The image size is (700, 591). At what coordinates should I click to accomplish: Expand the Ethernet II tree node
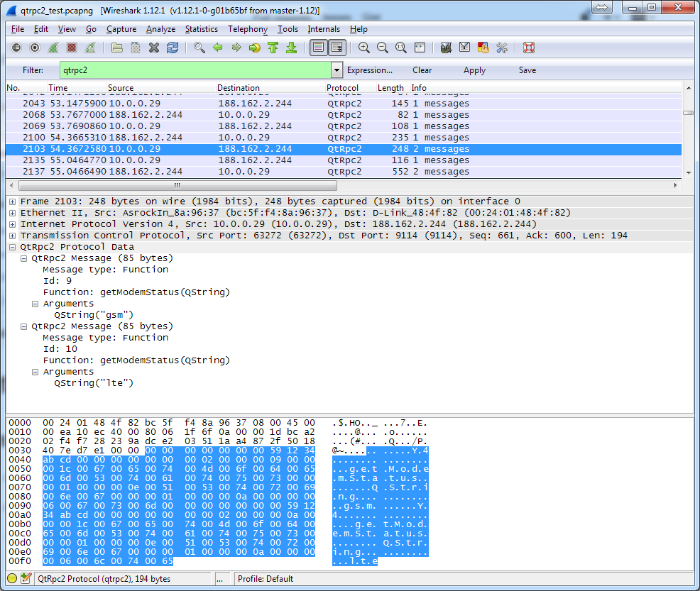coord(13,213)
